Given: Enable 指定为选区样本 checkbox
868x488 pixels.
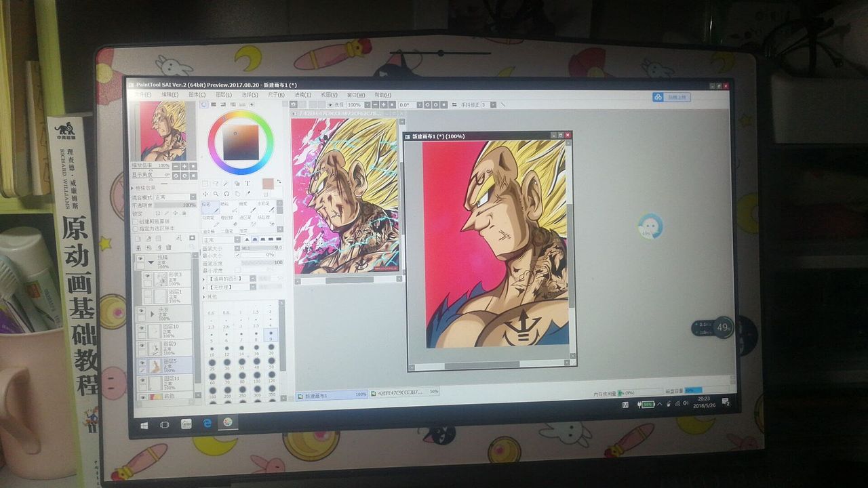Looking at the screenshot, I should coord(136,229).
